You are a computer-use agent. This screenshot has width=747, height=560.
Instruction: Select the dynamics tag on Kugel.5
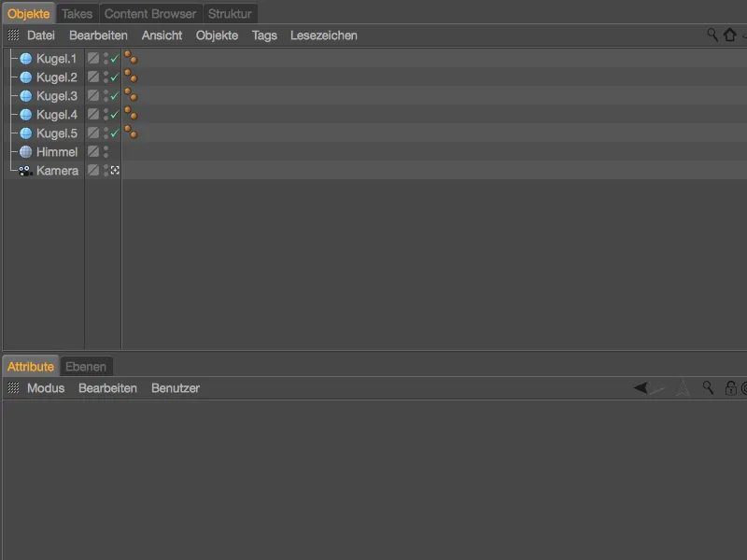coord(131,132)
